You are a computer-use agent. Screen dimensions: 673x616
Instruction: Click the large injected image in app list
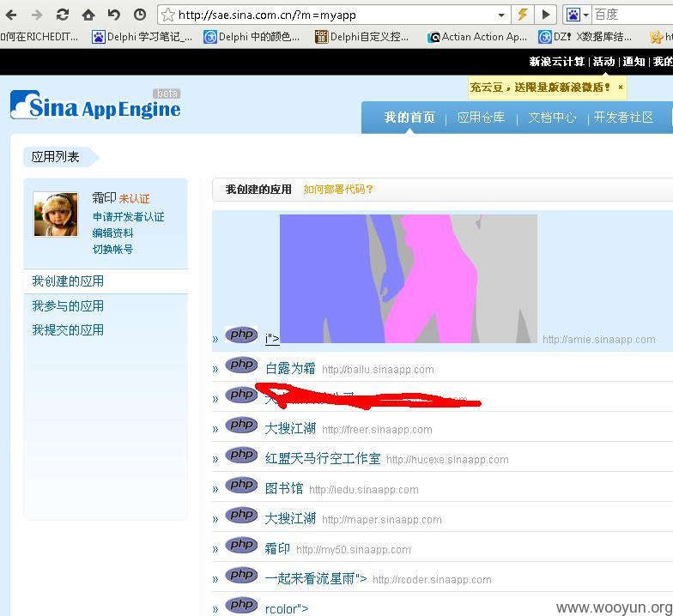[409, 278]
